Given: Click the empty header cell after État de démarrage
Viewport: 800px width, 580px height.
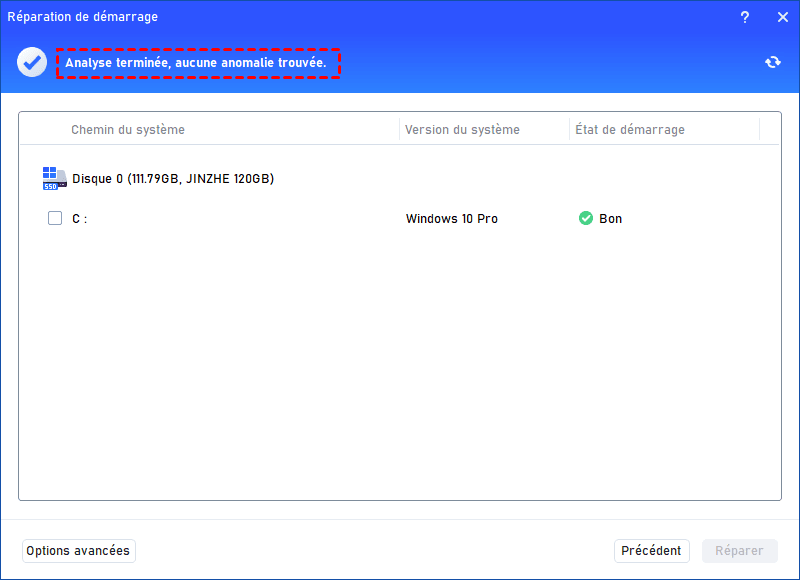Looking at the screenshot, I should pos(769,130).
